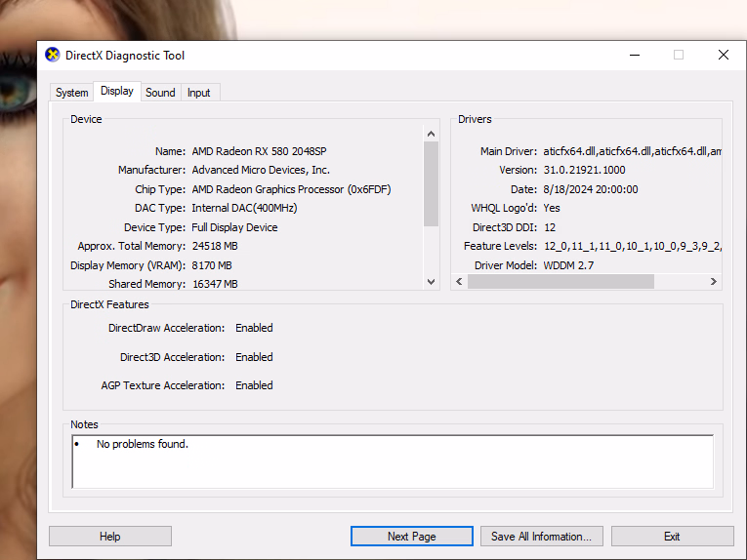Click 'Internal DAC(400MHz)' value

pos(244,208)
